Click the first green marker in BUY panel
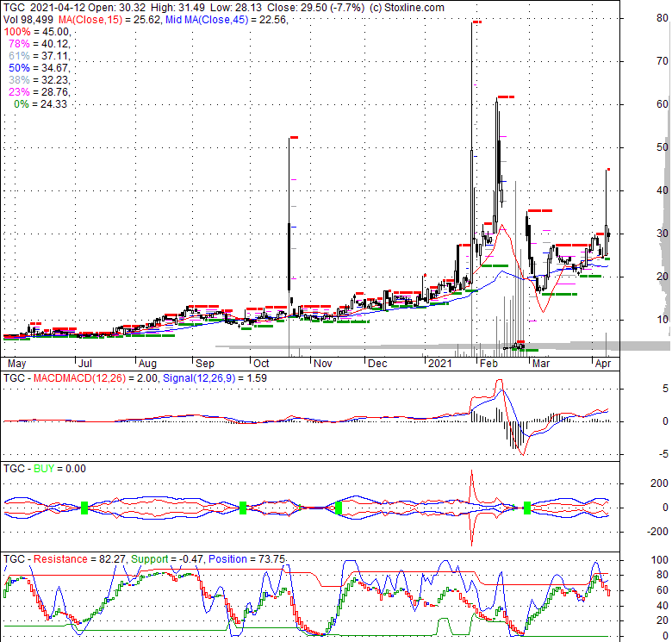This screenshot has height=642, width=672. coord(84,508)
